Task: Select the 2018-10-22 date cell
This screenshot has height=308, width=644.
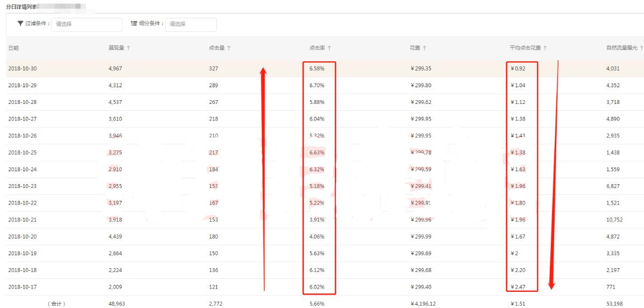Action: (23, 203)
